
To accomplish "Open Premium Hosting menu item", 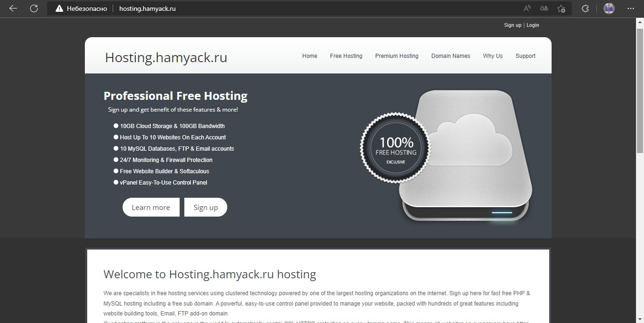I will click(x=397, y=56).
